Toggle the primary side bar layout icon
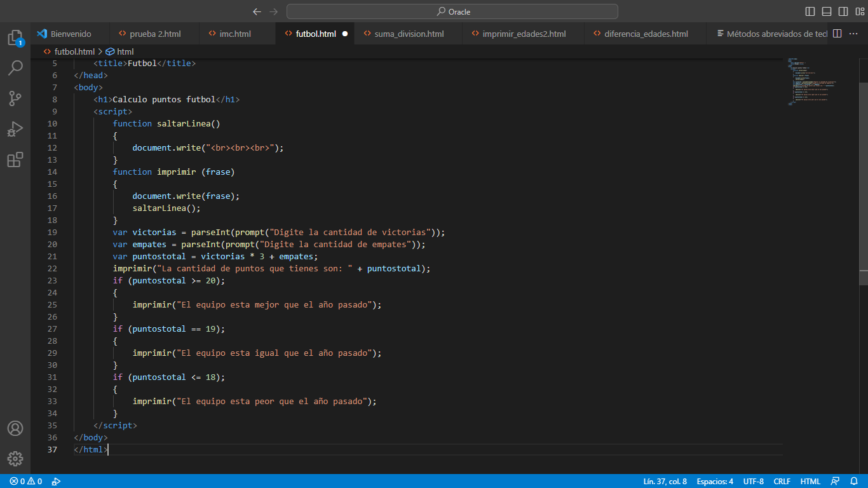Viewport: 868px width, 488px height. tap(810, 11)
